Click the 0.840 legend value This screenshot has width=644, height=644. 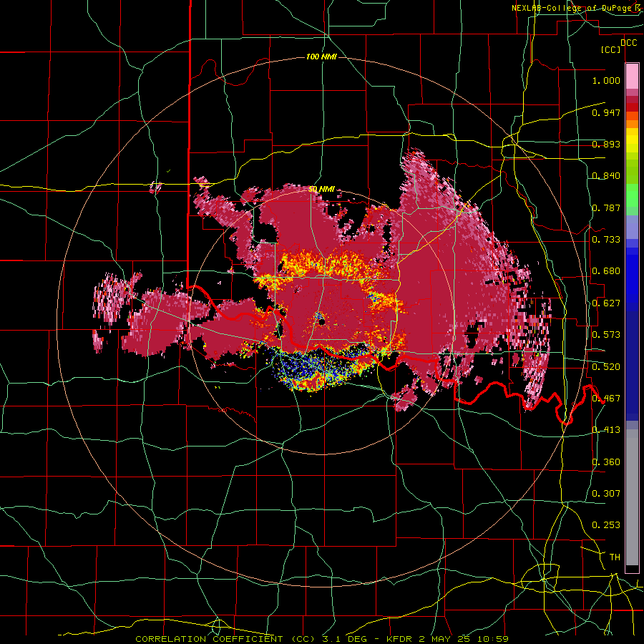tap(606, 176)
